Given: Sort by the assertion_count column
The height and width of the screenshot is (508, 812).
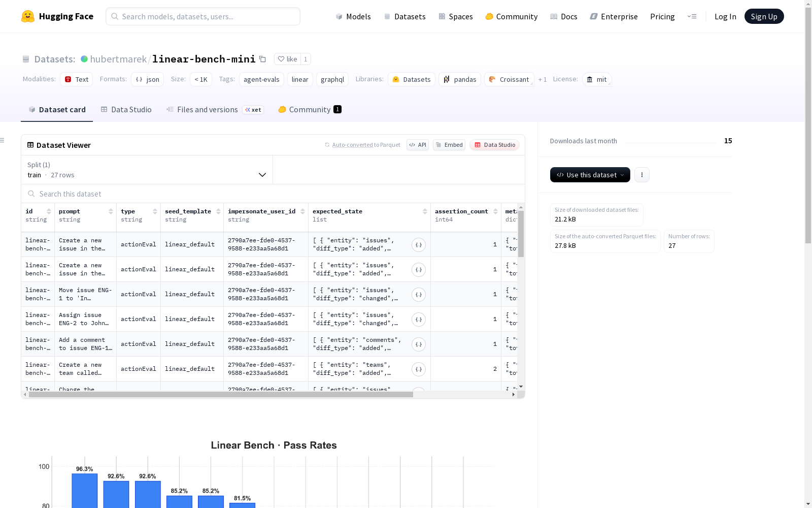Looking at the screenshot, I should coord(495,211).
